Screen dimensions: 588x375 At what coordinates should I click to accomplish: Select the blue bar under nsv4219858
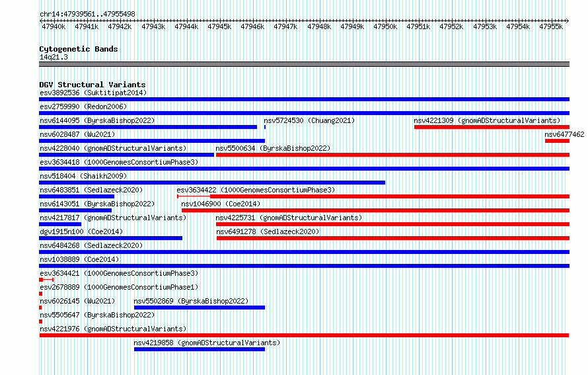(200, 349)
